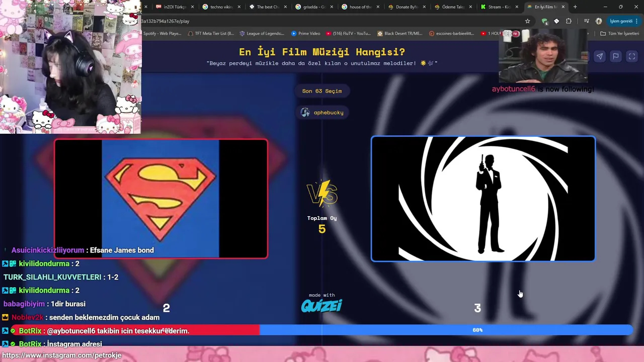The image size is (644, 362).
Task: Click the share (paper plane) icon
Action: (x=599, y=56)
